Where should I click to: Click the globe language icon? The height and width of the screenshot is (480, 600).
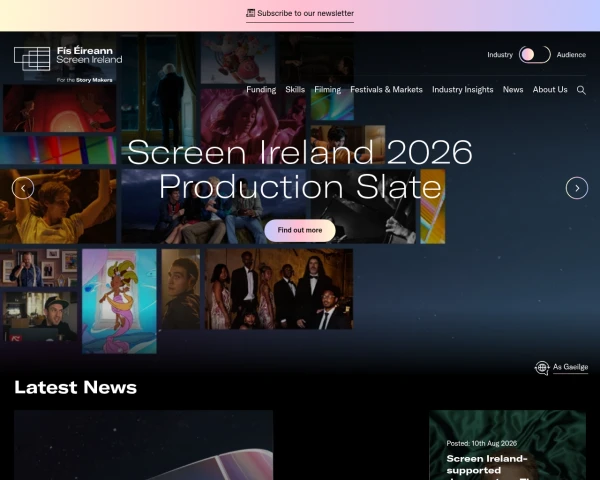[542, 368]
